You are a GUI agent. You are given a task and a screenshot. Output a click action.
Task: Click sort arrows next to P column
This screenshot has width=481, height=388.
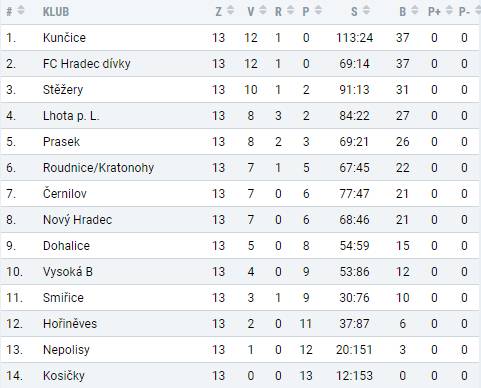coord(318,11)
